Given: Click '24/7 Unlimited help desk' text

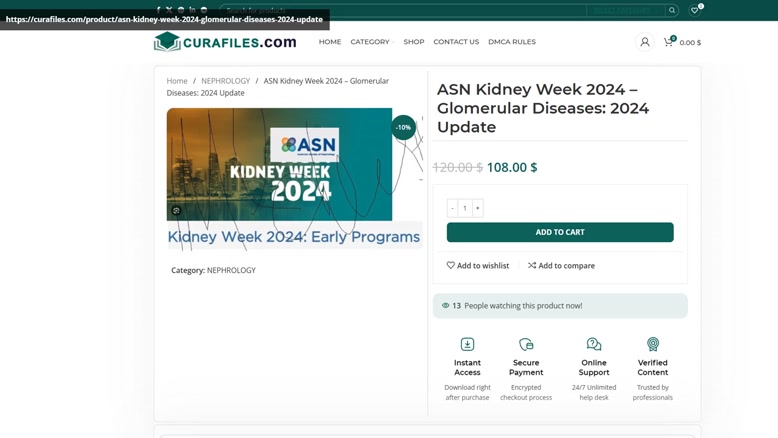Looking at the screenshot, I should click(594, 392).
